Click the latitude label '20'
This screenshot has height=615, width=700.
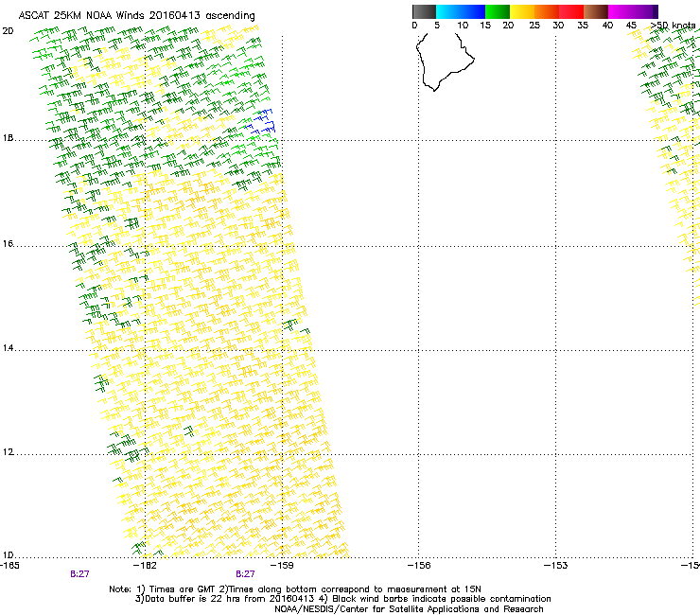[x=8, y=31]
